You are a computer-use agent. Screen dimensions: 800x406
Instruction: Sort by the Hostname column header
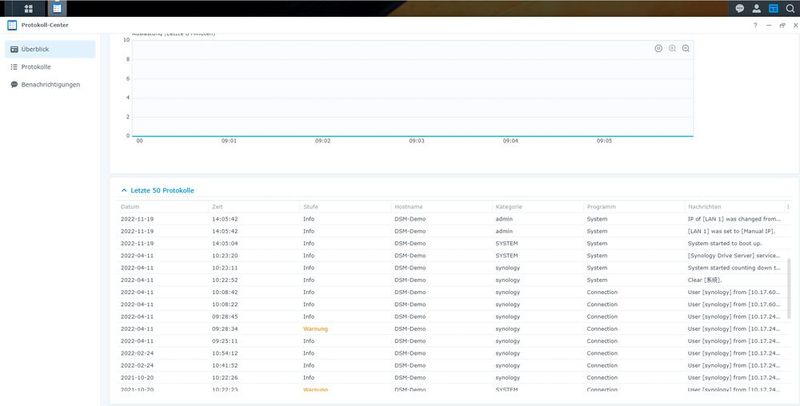point(409,207)
